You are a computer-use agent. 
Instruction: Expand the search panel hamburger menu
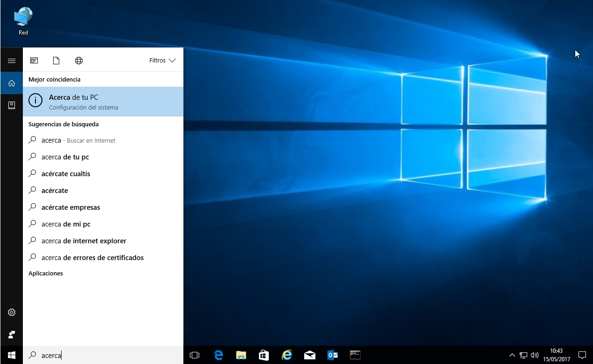[12, 61]
